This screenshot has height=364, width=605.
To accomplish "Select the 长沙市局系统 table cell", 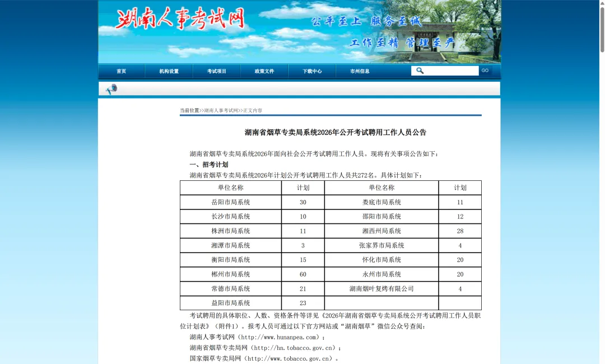I will pos(231,217).
